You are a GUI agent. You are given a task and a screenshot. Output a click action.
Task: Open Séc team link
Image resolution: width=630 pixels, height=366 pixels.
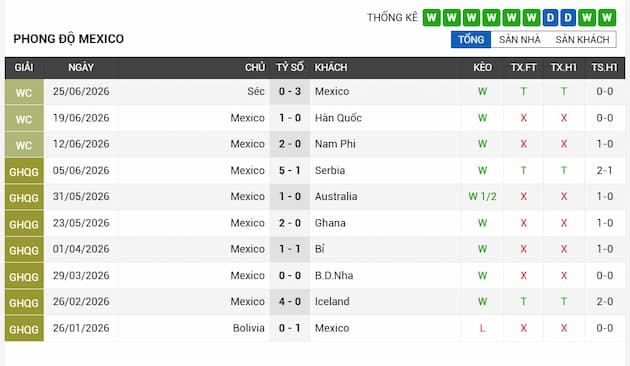tap(256, 92)
